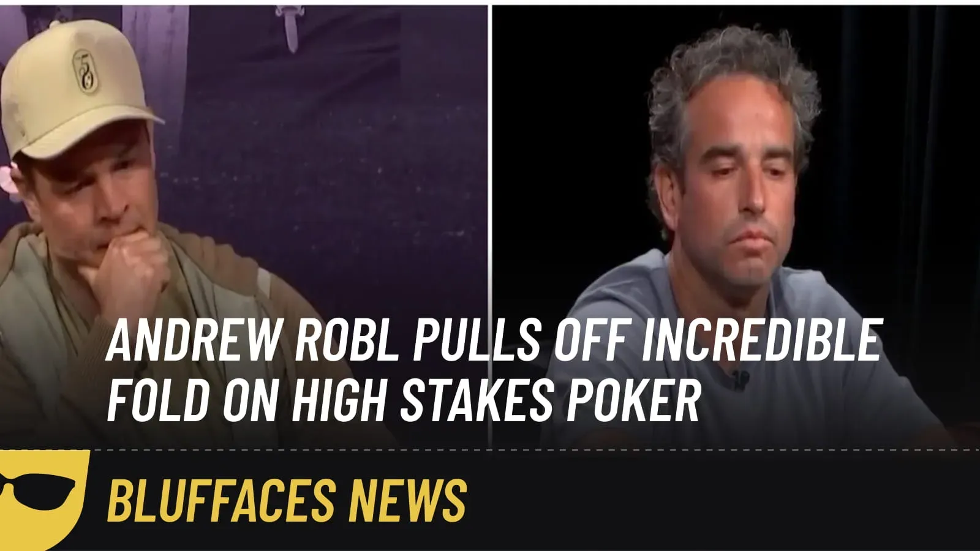980x551 pixels.
Task: Click the dashed line above the news bar
Action: coord(533,450)
